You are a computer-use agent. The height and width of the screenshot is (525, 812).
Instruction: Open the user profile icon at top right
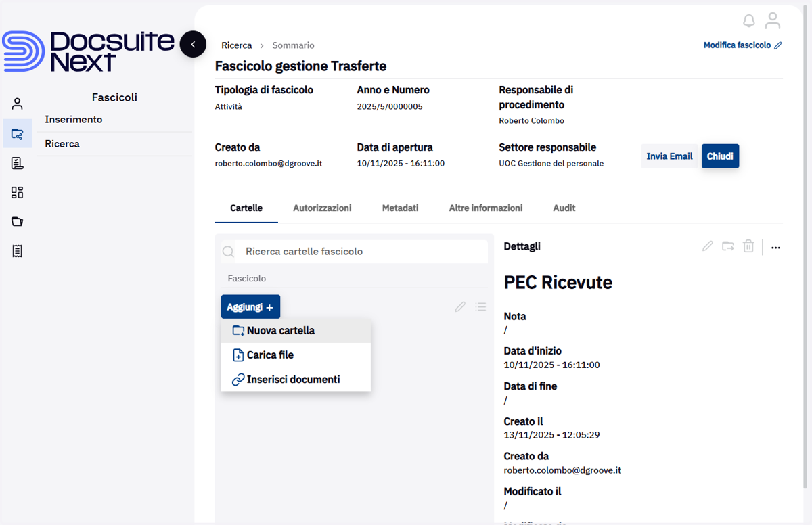tap(773, 21)
